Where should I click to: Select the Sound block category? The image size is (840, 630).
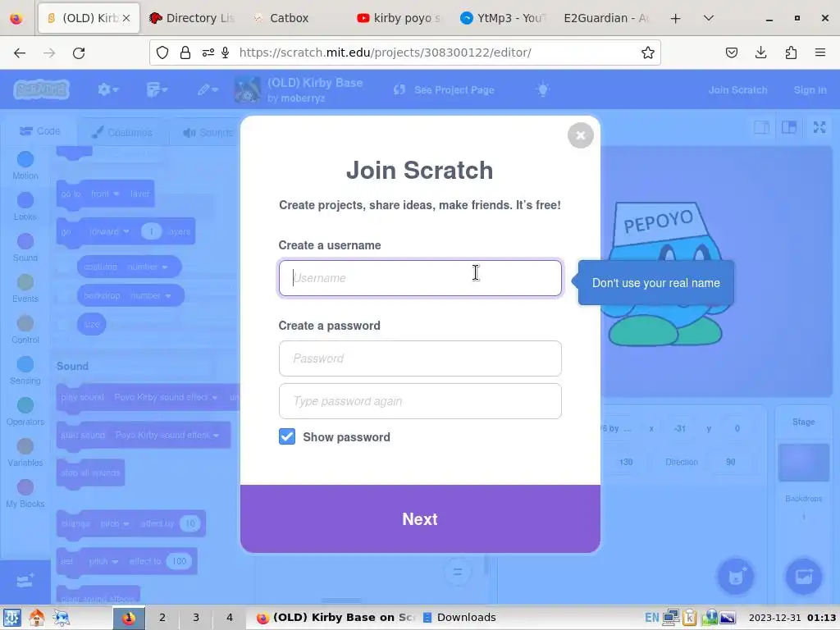(25, 248)
